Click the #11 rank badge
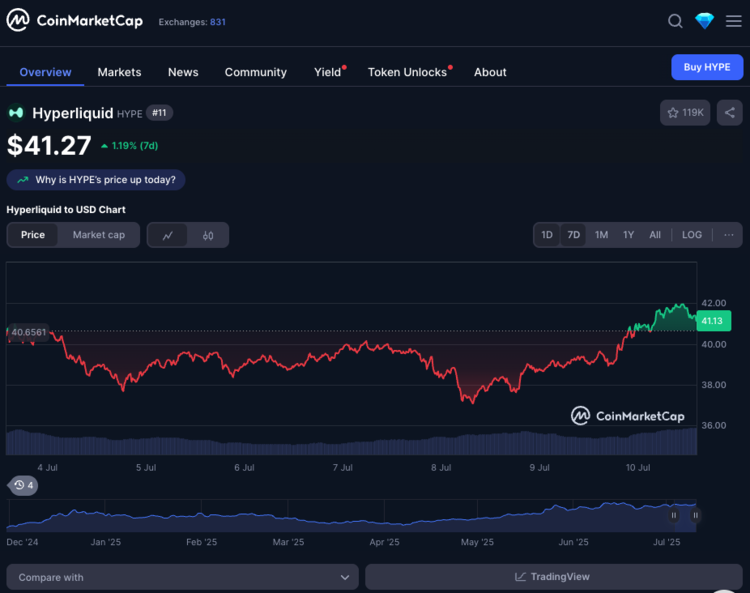Image resolution: width=750 pixels, height=593 pixels. point(159,113)
